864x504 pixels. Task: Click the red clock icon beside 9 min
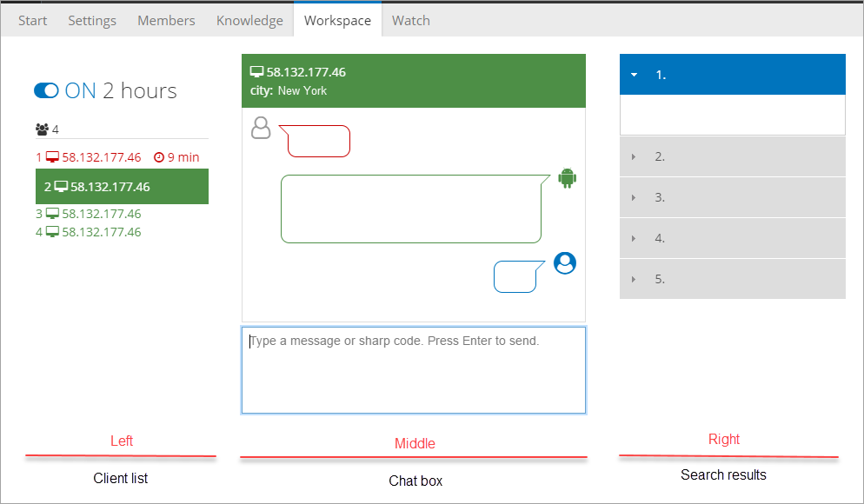click(x=159, y=157)
